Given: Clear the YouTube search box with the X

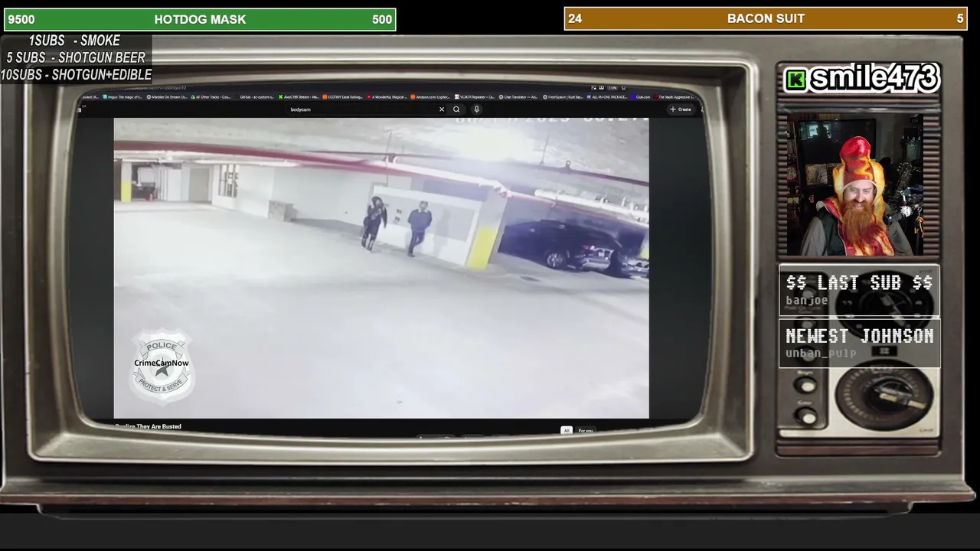Looking at the screenshot, I should click(x=441, y=109).
